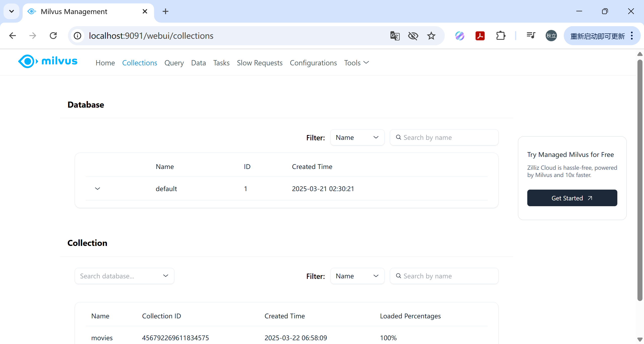Click Get Started button
The image size is (644, 344).
coord(572,198)
